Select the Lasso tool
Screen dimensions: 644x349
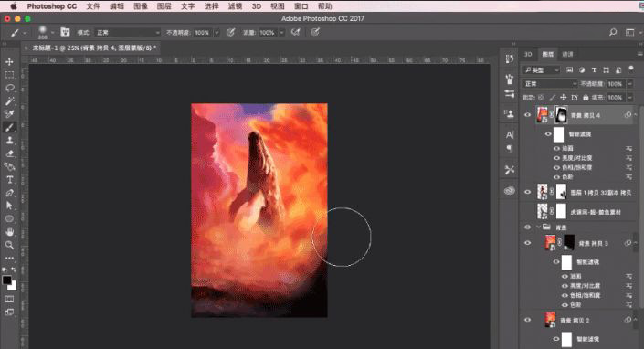tap(9, 88)
